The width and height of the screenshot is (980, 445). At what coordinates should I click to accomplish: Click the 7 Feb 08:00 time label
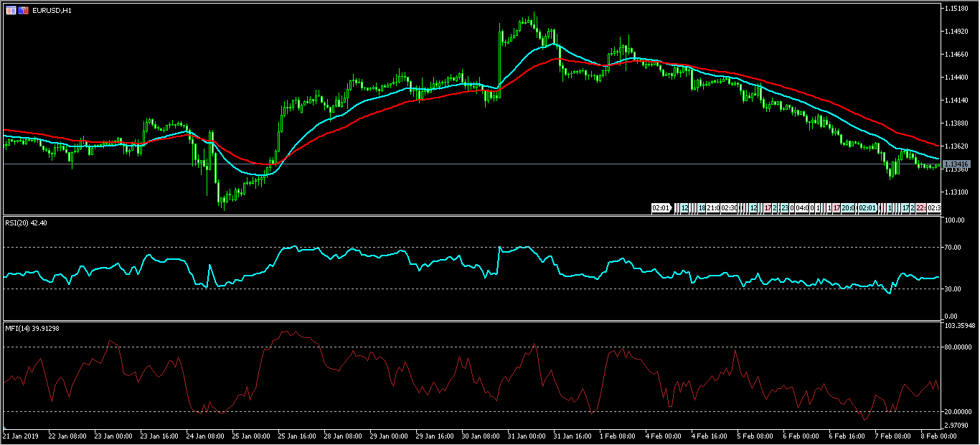point(893,436)
